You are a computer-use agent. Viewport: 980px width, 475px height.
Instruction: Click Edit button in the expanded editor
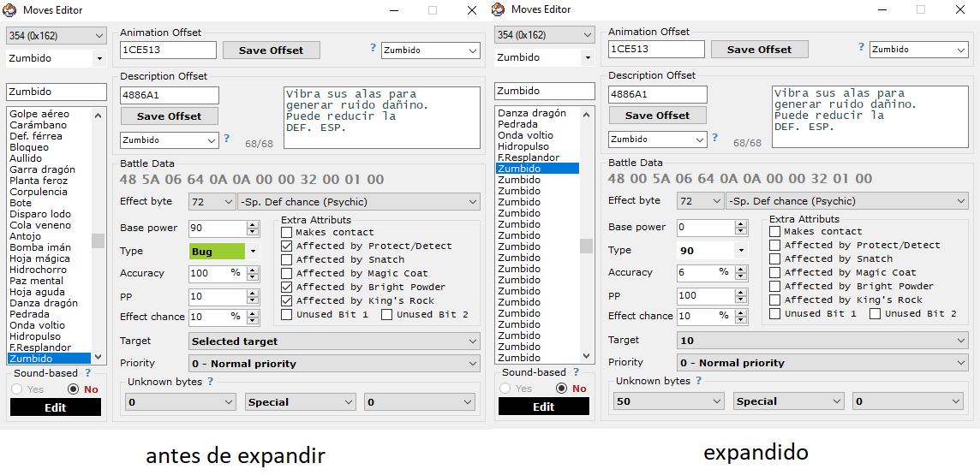[x=543, y=407]
